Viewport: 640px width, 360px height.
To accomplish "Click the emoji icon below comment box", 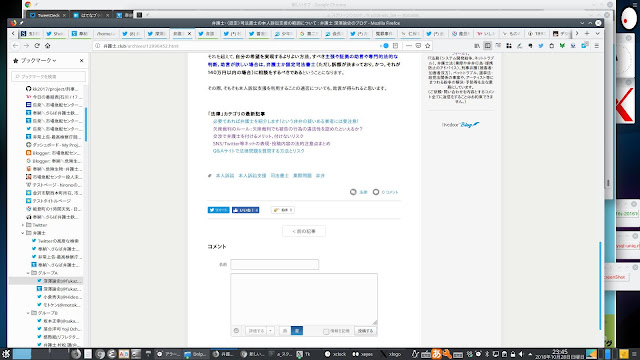I will pyautogui.click(x=236, y=331).
